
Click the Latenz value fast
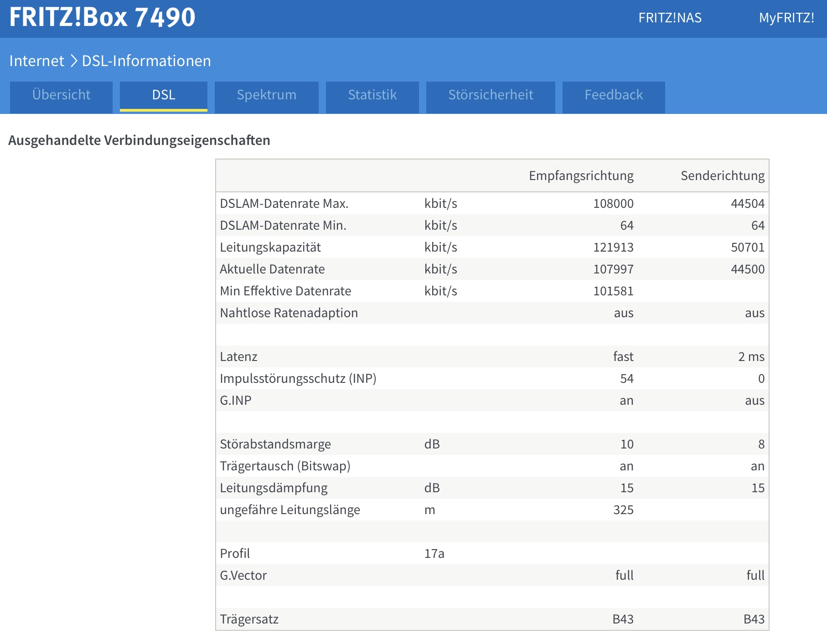click(623, 356)
